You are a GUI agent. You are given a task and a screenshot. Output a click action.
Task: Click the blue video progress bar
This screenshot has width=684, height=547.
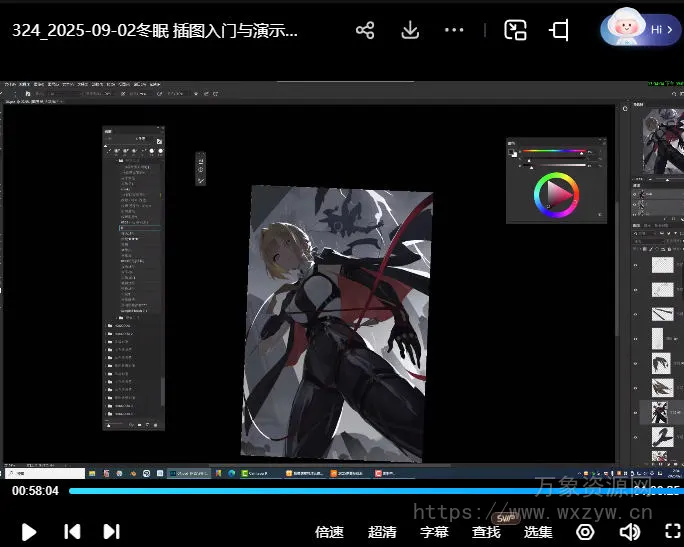click(350, 491)
